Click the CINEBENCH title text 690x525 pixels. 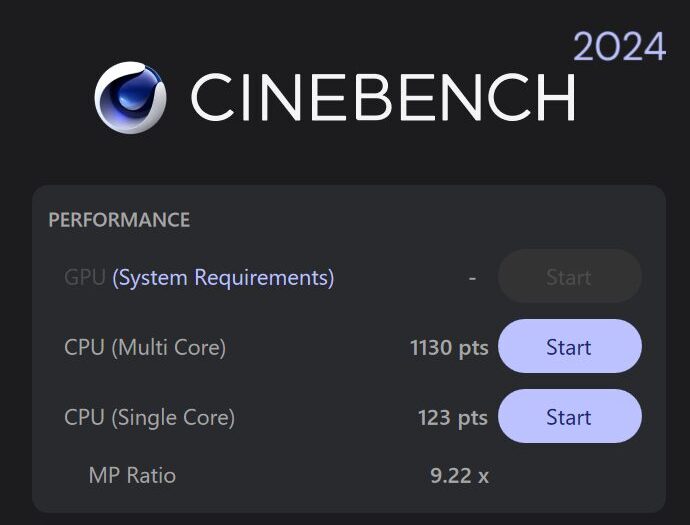point(383,97)
